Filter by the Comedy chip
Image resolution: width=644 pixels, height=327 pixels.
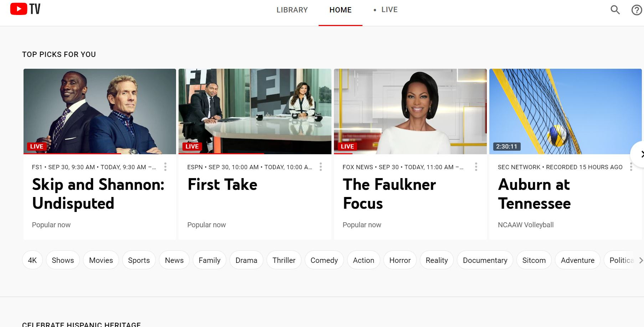pyautogui.click(x=324, y=260)
